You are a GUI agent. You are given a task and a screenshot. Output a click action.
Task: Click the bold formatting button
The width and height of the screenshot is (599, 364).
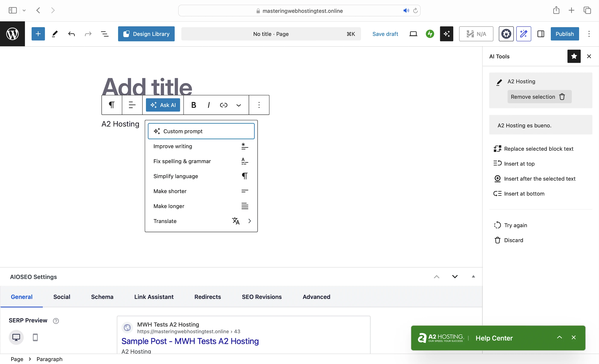tap(194, 105)
